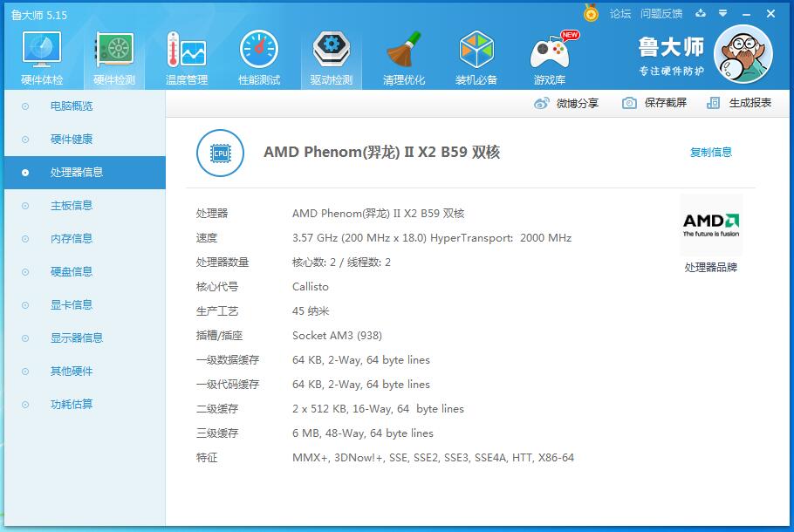Click the 一级数据缓存 64 KB value
794x532 pixels.
click(361, 360)
